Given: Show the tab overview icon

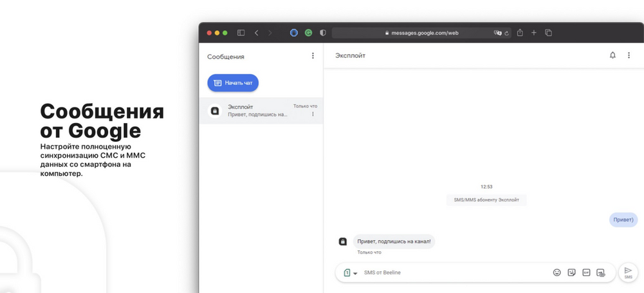Looking at the screenshot, I should coord(548,33).
